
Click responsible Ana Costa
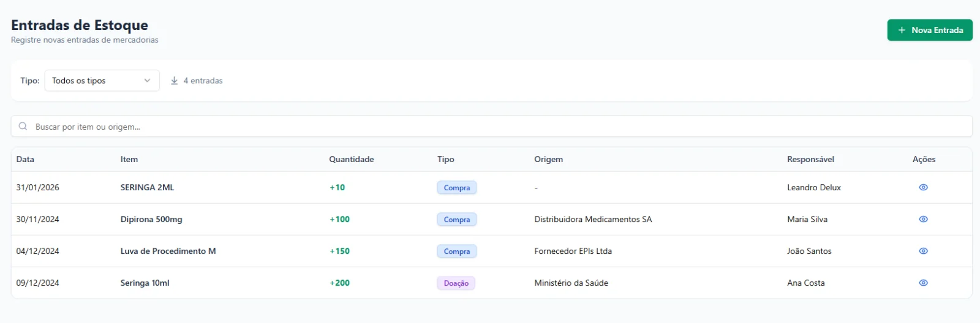806,283
